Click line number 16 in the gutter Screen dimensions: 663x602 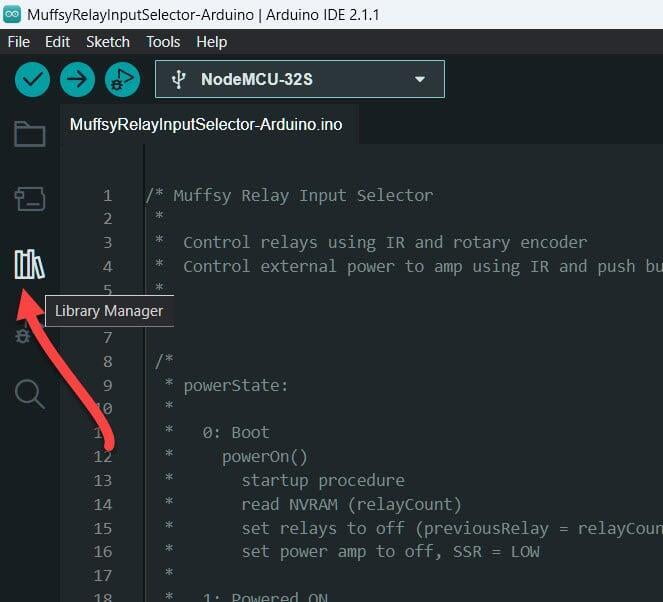103,551
